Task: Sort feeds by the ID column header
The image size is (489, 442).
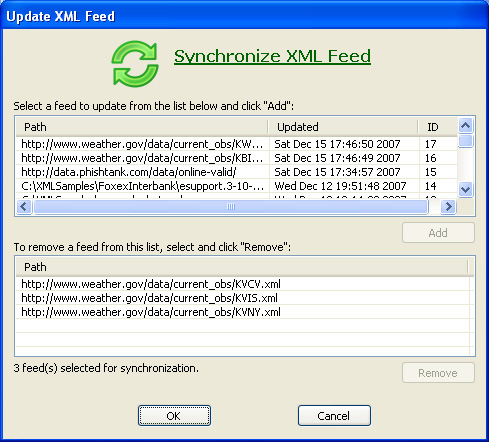Action: click(438, 127)
